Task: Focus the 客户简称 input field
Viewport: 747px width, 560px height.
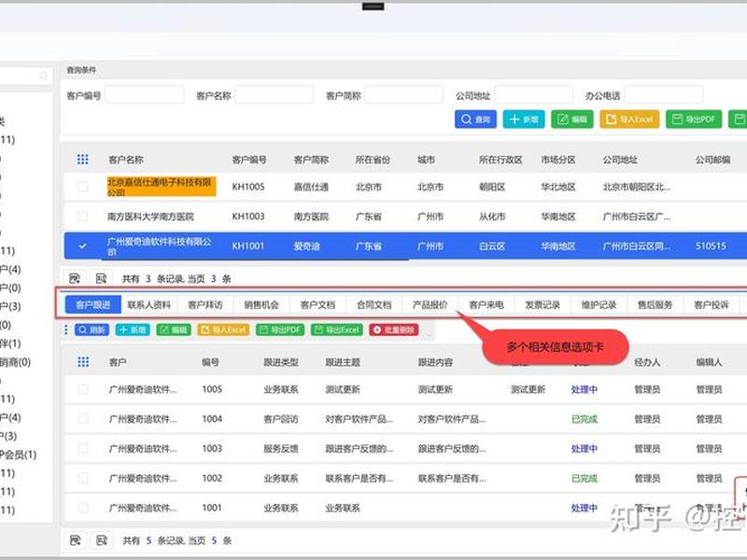Action: pos(404,95)
